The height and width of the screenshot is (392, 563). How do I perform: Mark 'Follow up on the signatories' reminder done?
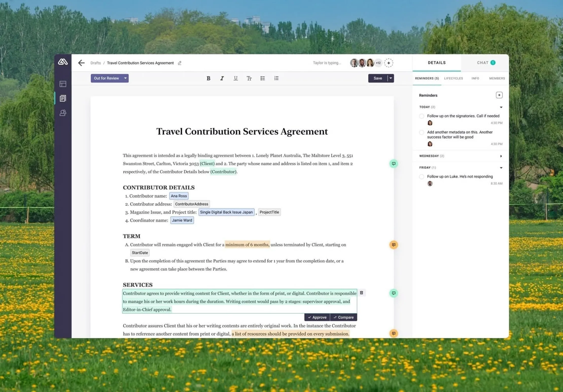[x=421, y=116]
